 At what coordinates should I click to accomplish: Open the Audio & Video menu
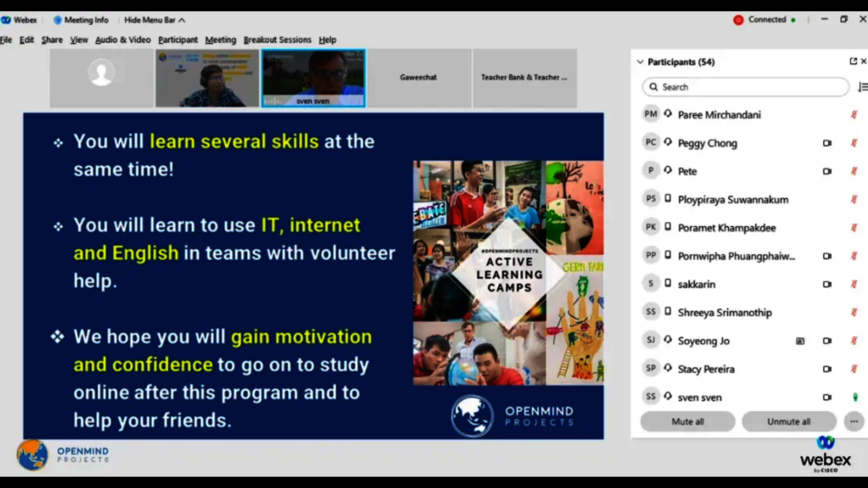point(121,39)
